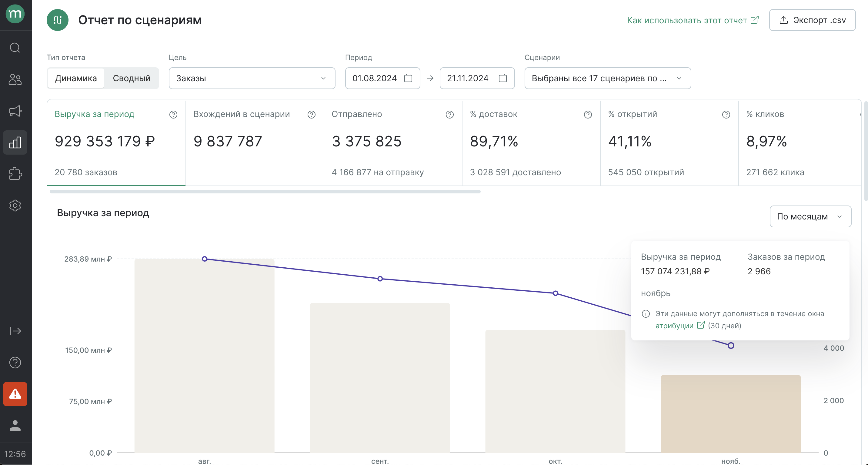Click the 4 166 877 на отправку text
868x465 pixels.
(x=378, y=172)
